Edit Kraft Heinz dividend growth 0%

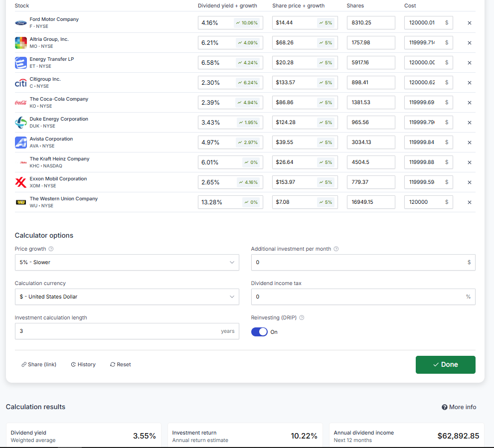pos(251,162)
